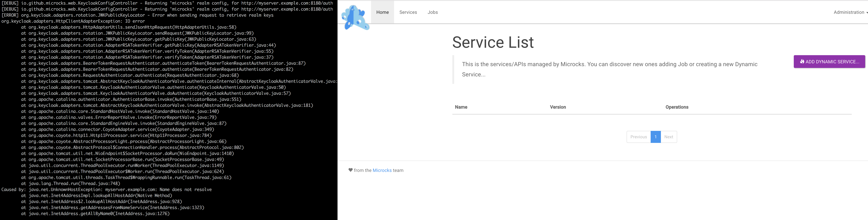This screenshot has height=220, width=868.
Task: Click the heart icon in the footer
Action: click(x=351, y=170)
